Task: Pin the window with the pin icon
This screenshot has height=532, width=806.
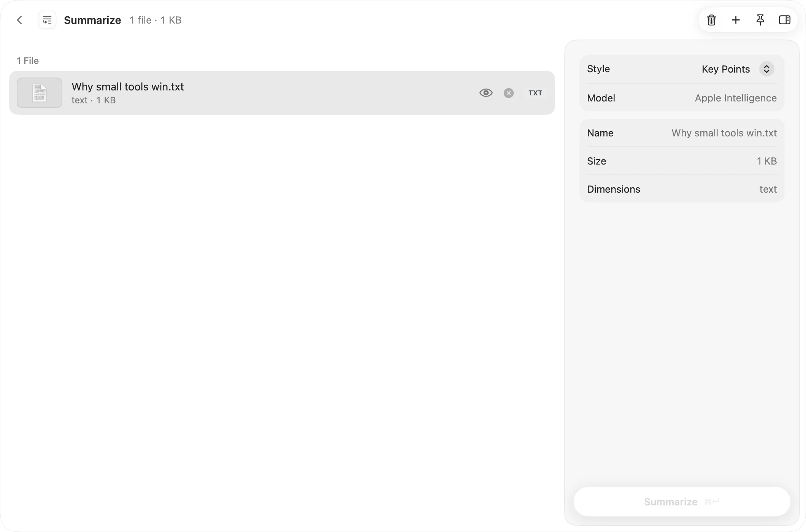Action: coord(760,20)
